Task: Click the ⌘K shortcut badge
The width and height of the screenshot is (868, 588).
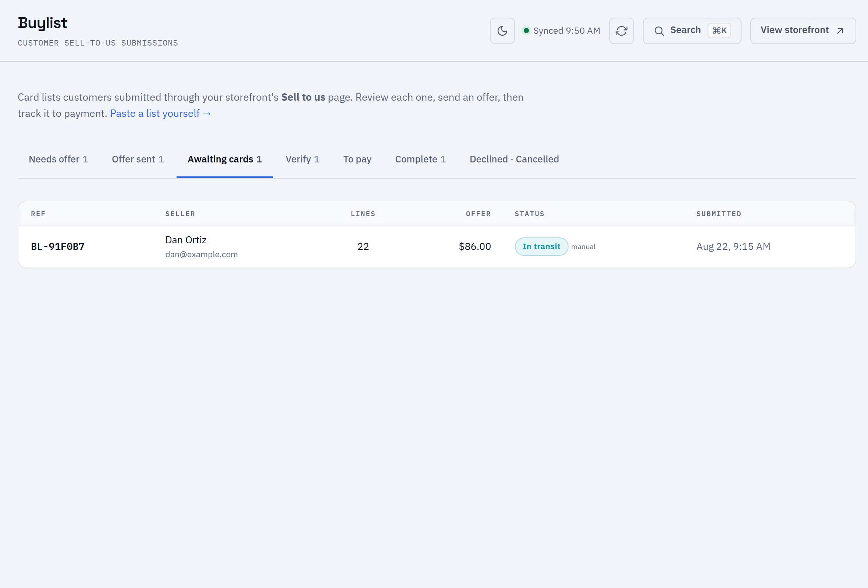Action: [x=719, y=31]
